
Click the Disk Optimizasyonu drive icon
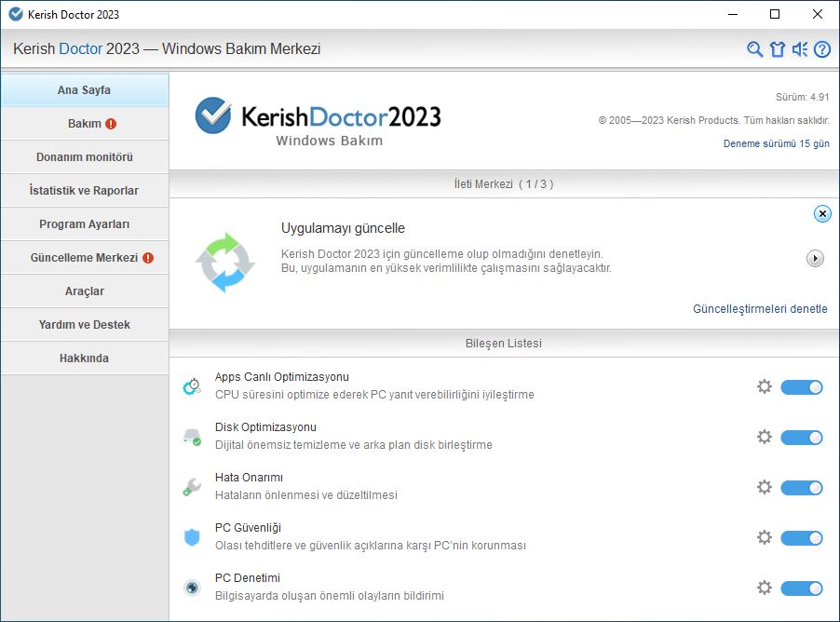tap(192, 436)
